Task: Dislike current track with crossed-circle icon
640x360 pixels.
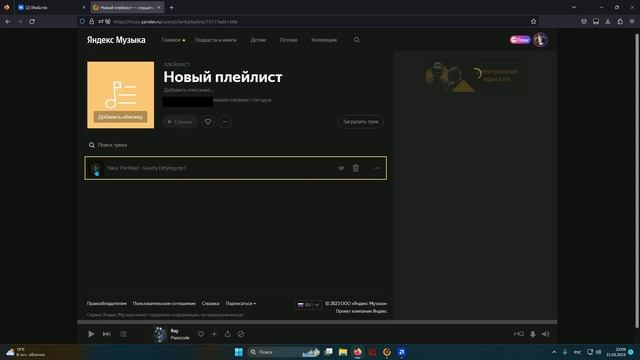Action: 241,334
